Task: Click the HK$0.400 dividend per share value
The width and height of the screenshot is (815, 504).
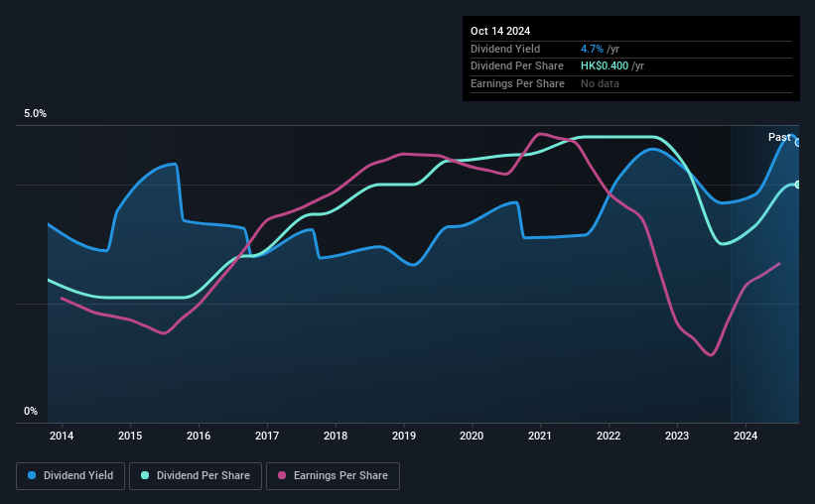Action: 605,66
